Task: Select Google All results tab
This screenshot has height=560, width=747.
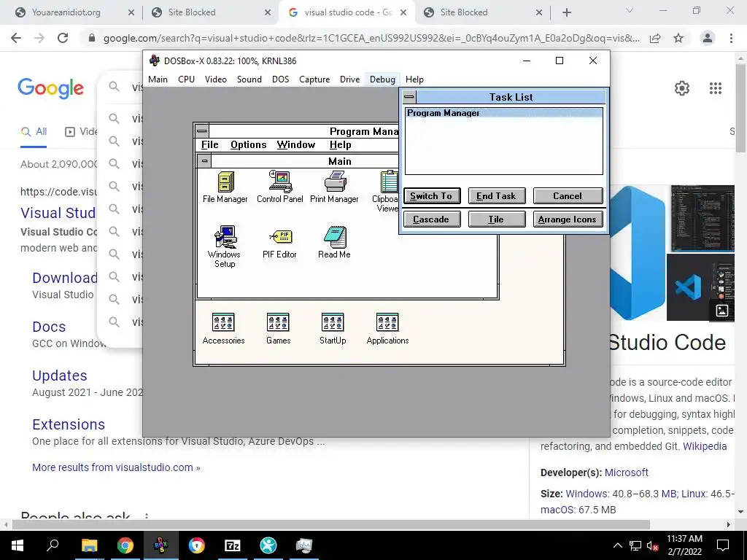Action: tap(34, 132)
